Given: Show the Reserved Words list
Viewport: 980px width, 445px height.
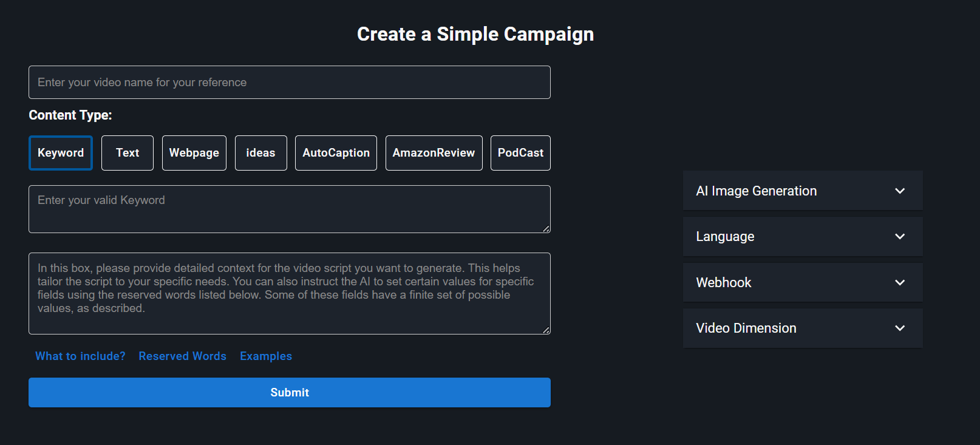Looking at the screenshot, I should (182, 356).
